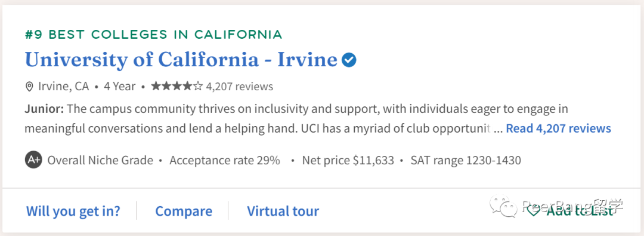Image resolution: width=644 pixels, height=236 pixels.
Task: Click the A+ grade badge
Action: click(33, 160)
